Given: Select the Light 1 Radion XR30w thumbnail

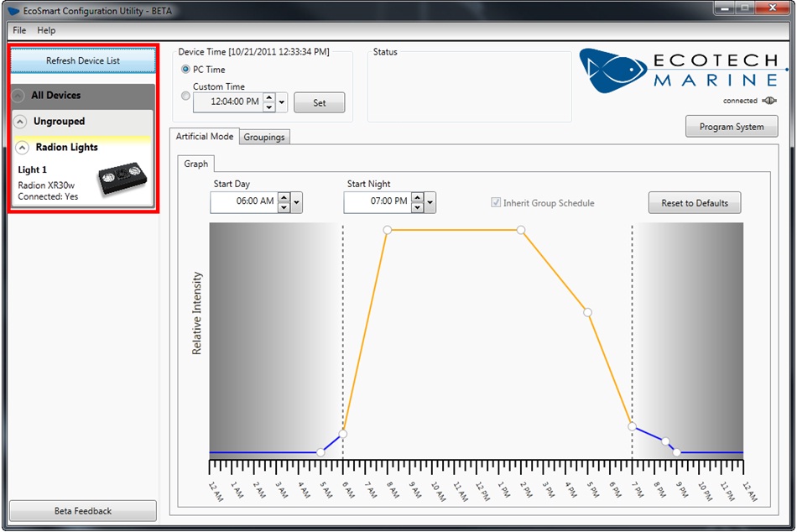Looking at the screenshot, I should coord(122,178).
